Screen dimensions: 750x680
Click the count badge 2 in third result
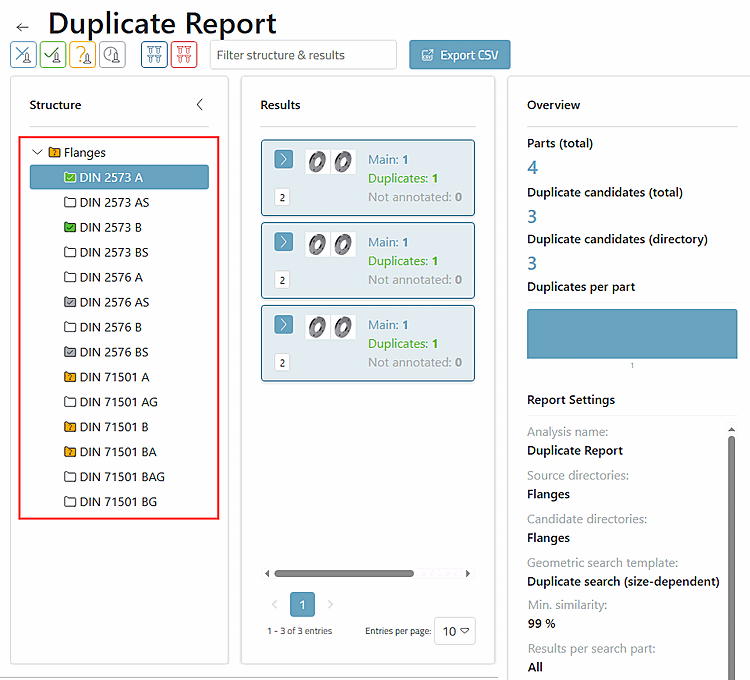click(x=282, y=362)
